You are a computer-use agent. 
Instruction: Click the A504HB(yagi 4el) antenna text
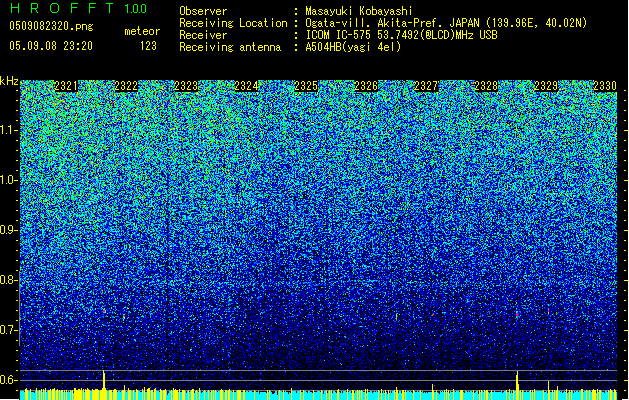pos(353,47)
